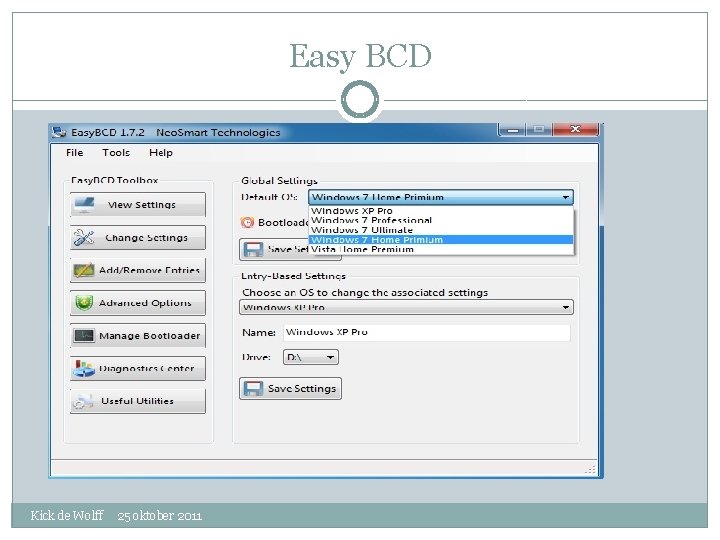Click the Change Settings button label
This screenshot has height=540, width=720.
[146, 238]
